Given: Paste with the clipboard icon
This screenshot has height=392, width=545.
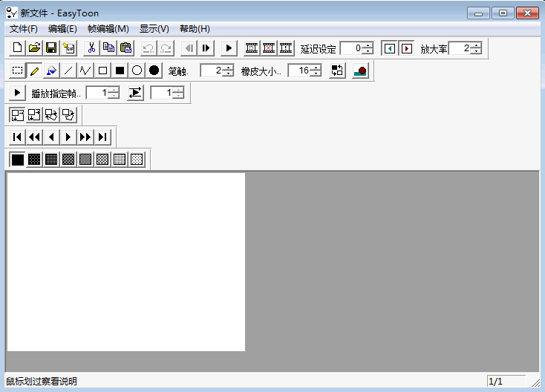Looking at the screenshot, I should tap(125, 48).
